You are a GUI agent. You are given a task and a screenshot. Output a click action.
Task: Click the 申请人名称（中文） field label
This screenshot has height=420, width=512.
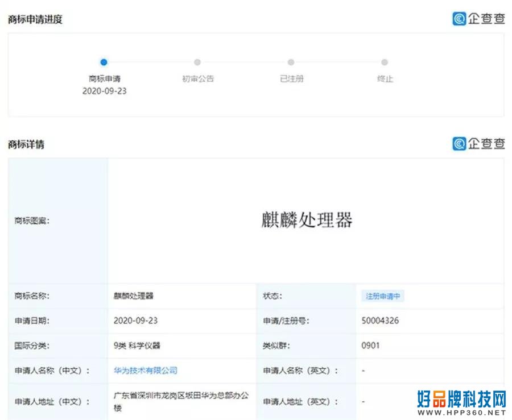point(52,371)
